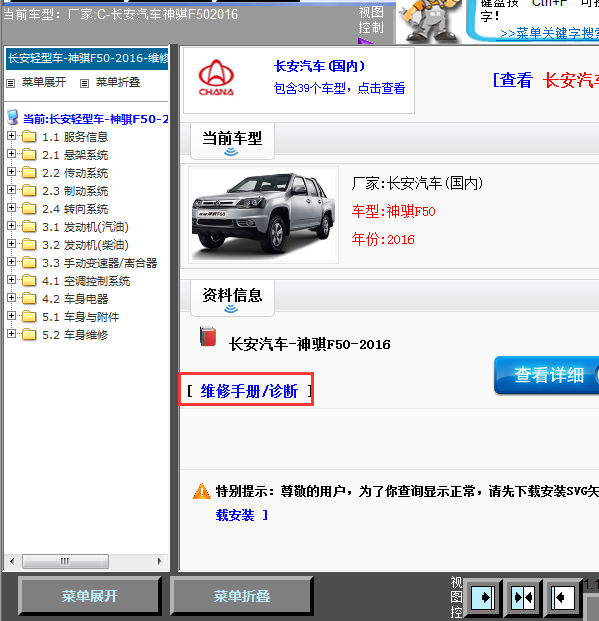Click the sidebar horizontal scrollbar thumb
Screen dimensions: 599x621
pyautogui.click(x=65, y=561)
